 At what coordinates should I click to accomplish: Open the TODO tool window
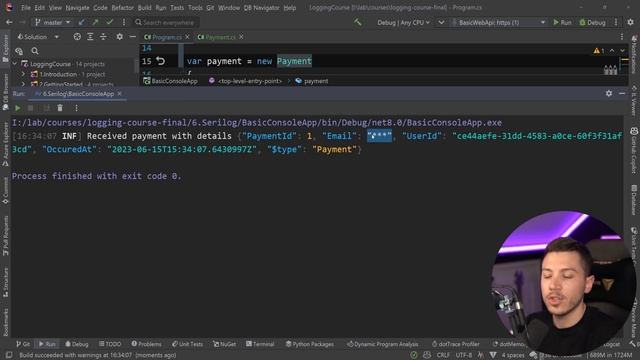click(110, 344)
